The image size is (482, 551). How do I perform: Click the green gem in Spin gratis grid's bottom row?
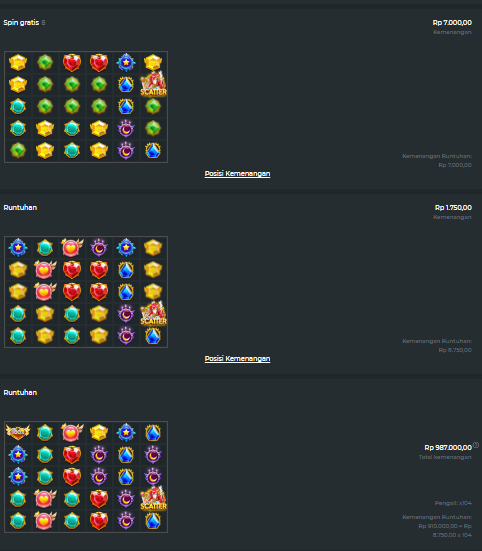point(18,150)
